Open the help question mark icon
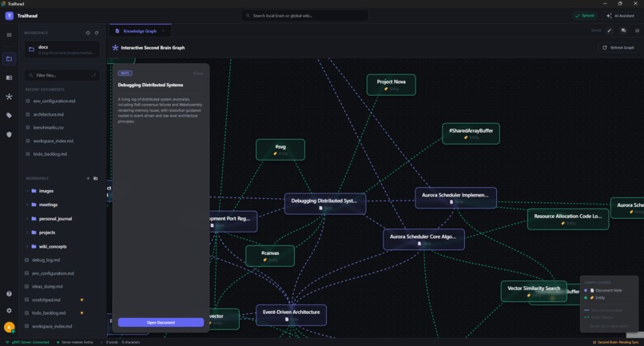The height and width of the screenshot is (346, 644). click(9, 294)
